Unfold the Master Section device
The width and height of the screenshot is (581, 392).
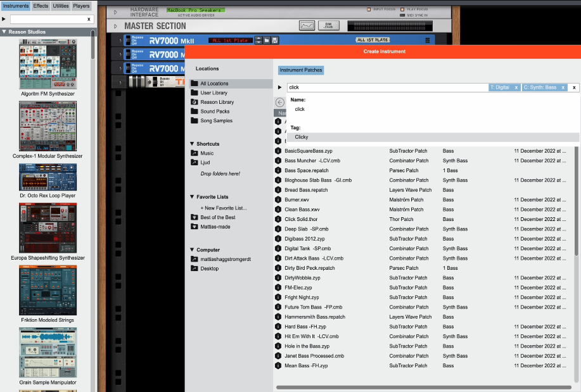115,27
